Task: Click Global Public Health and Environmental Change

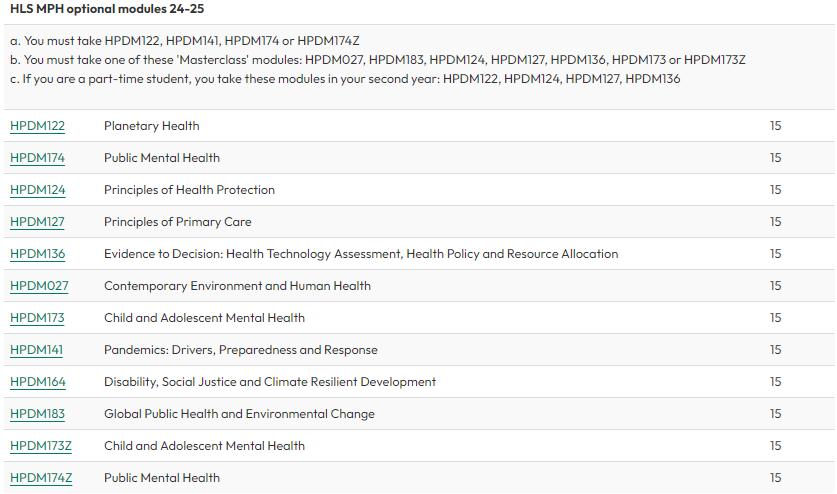Action: pos(239,414)
